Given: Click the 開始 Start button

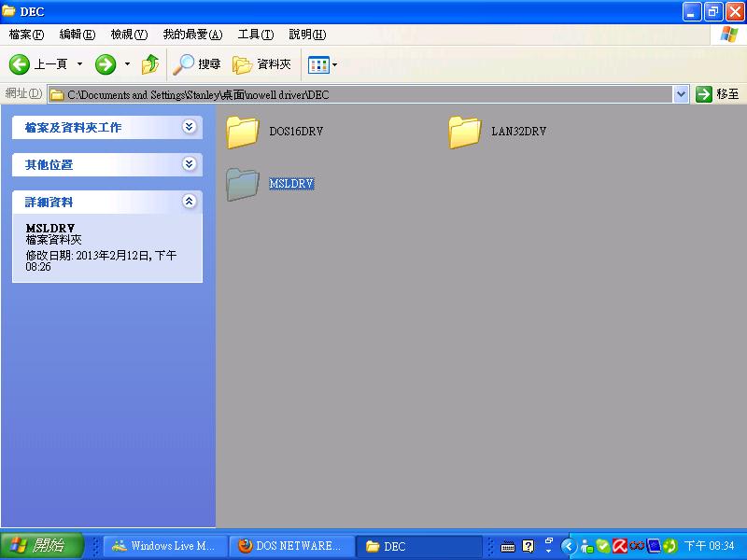Looking at the screenshot, I should click(x=43, y=546).
